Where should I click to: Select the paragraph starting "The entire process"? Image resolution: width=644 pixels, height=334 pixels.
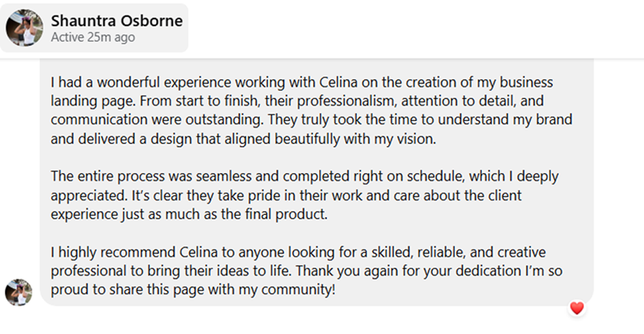pos(304,195)
